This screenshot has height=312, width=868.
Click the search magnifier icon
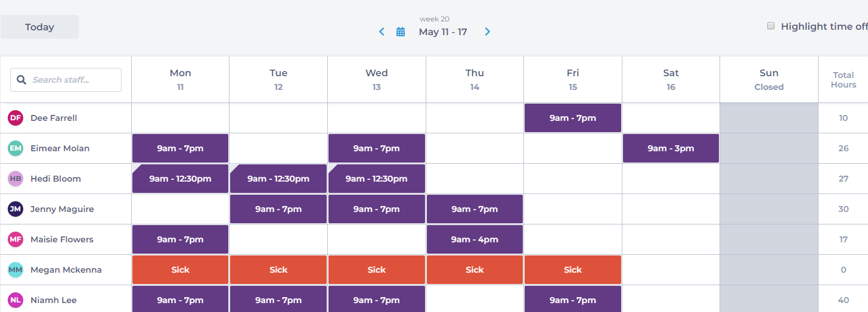point(21,80)
